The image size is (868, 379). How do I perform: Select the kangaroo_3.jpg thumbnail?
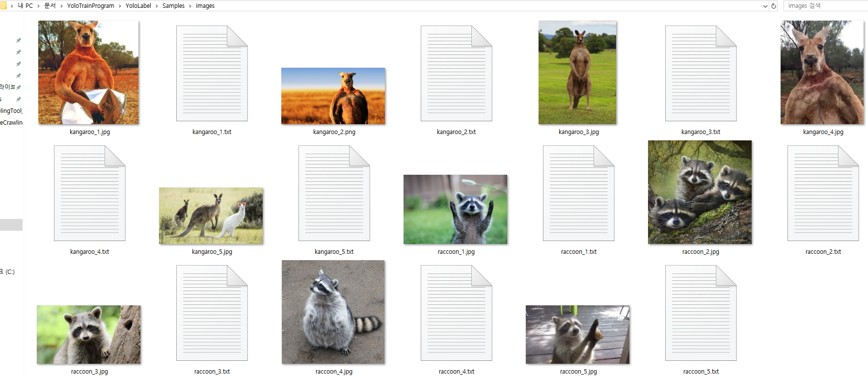point(577,72)
